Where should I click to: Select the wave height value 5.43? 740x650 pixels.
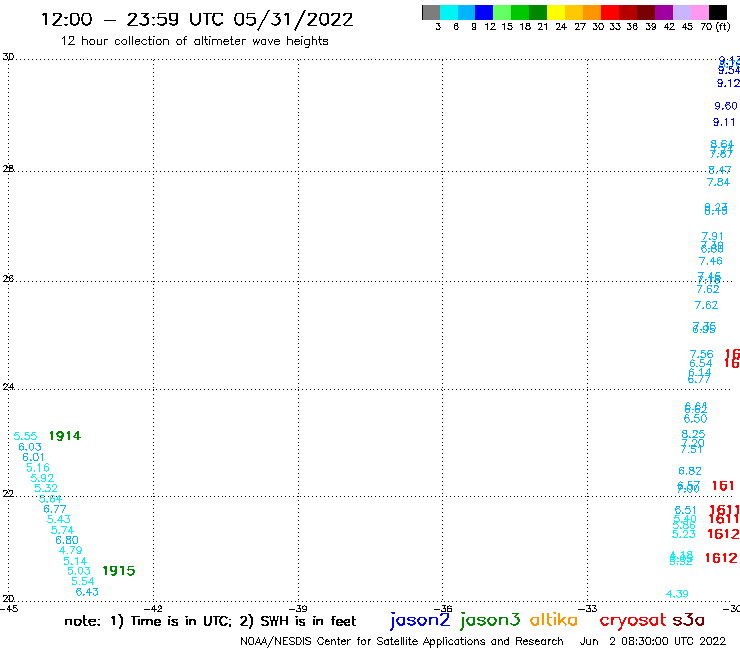point(59,519)
